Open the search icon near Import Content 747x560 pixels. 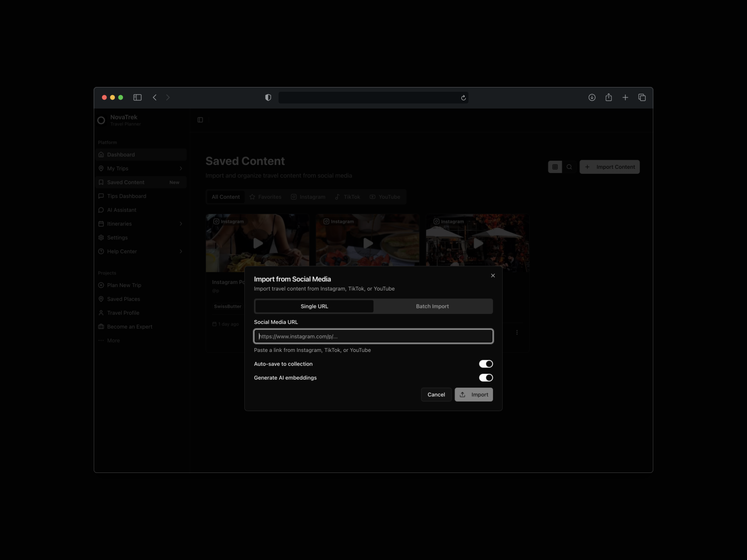[x=570, y=167]
